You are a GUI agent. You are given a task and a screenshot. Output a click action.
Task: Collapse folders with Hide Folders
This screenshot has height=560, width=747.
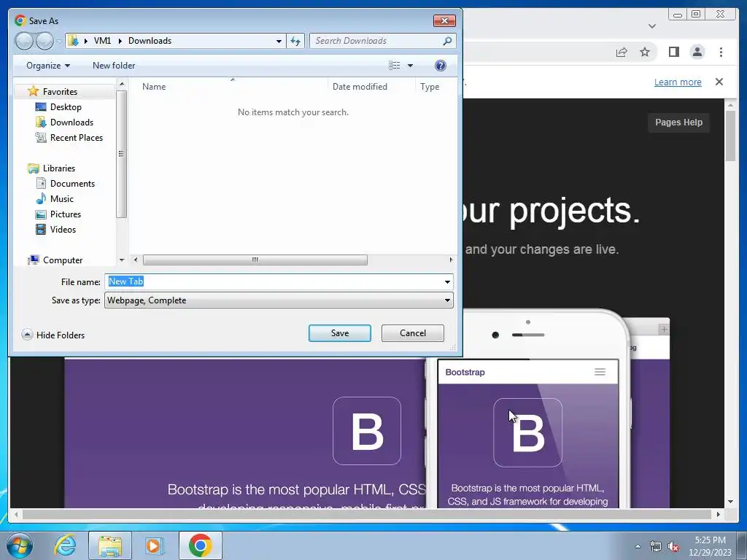53,335
